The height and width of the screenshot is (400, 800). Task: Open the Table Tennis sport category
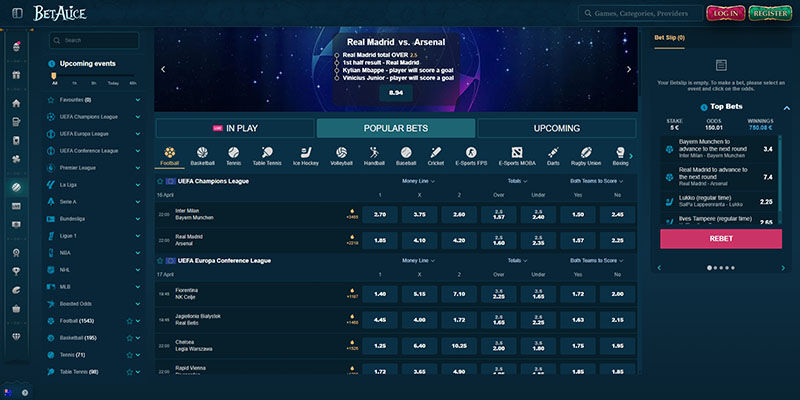click(x=267, y=156)
